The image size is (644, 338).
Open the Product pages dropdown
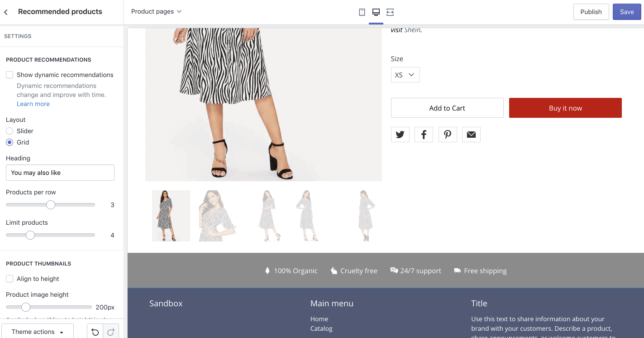pyautogui.click(x=156, y=11)
